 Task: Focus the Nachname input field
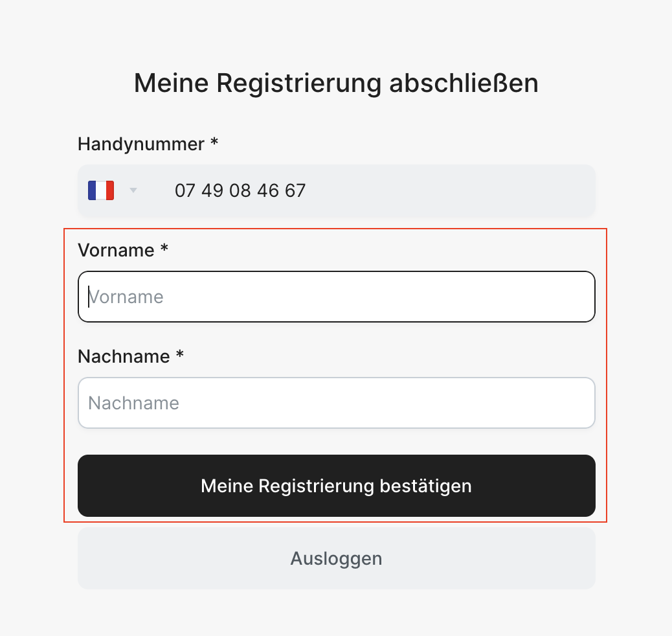(336, 403)
